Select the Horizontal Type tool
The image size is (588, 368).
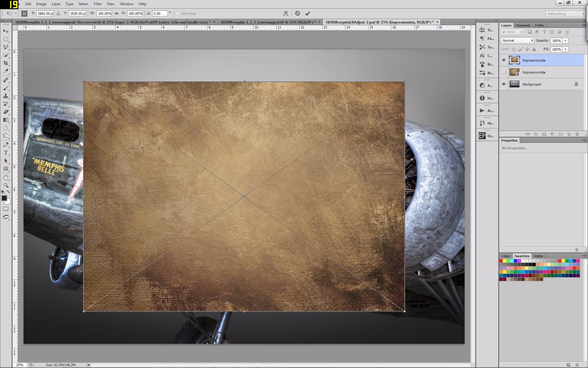(x=6, y=153)
